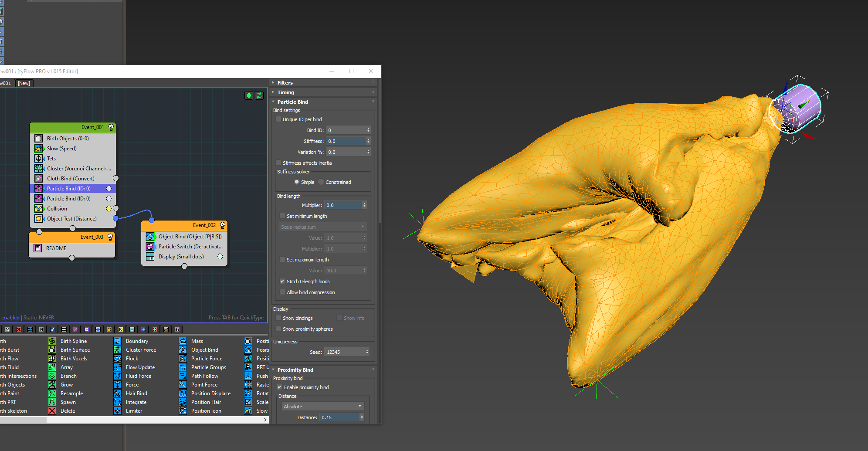This screenshot has width=868, height=451.
Task: Click the Particle Force operator icon
Action: pyautogui.click(x=183, y=359)
